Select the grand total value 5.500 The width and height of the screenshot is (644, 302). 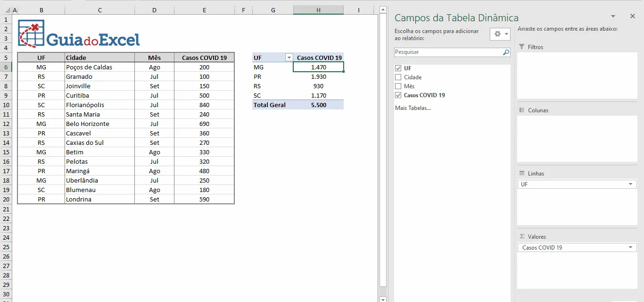coord(319,105)
